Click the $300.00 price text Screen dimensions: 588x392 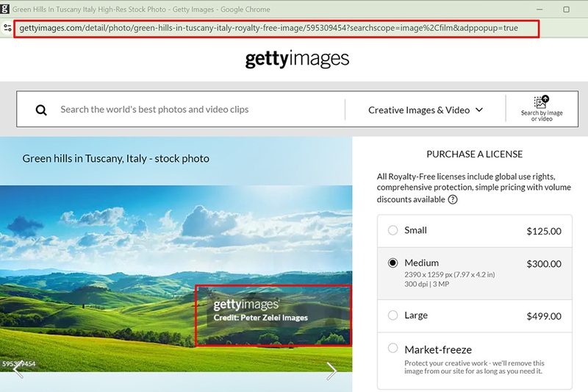(544, 264)
